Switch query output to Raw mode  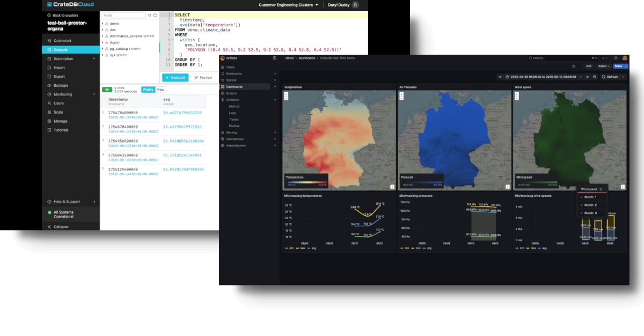click(160, 89)
